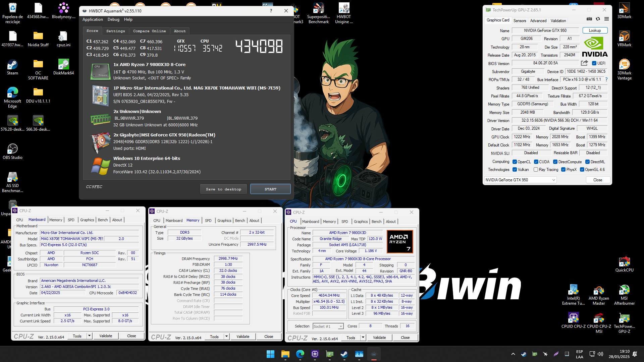Toggle Ray Tracing checkbox in GPU-Z
644x362 pixels.
536,170
